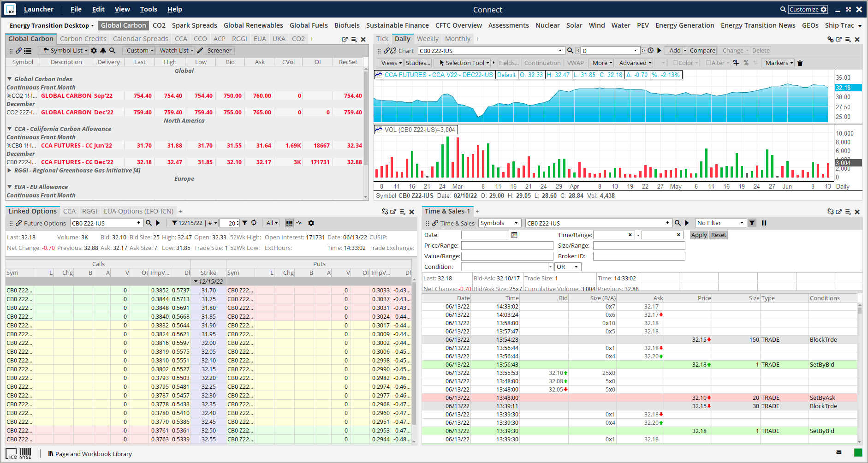Pause the Time & Sales feed
This screenshot has width=868, height=463.
(764, 223)
